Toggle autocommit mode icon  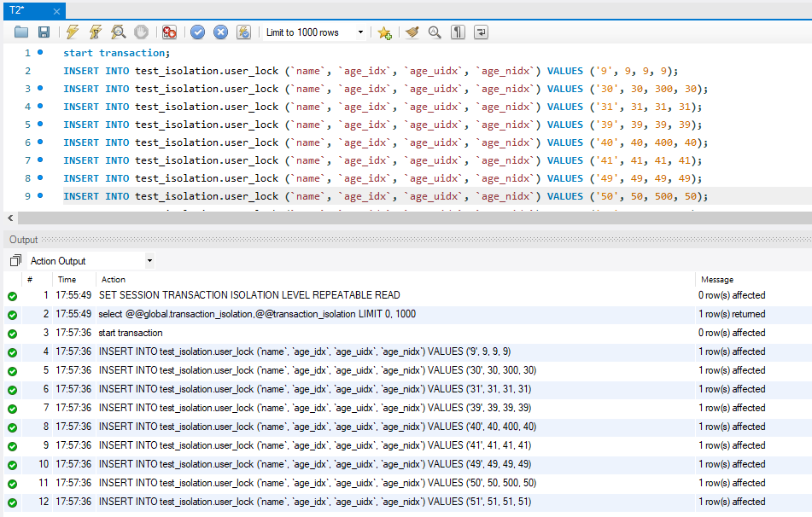click(243, 32)
